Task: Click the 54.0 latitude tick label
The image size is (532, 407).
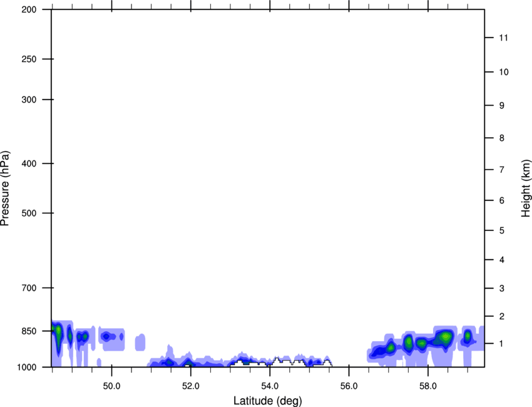Action: click(x=270, y=386)
